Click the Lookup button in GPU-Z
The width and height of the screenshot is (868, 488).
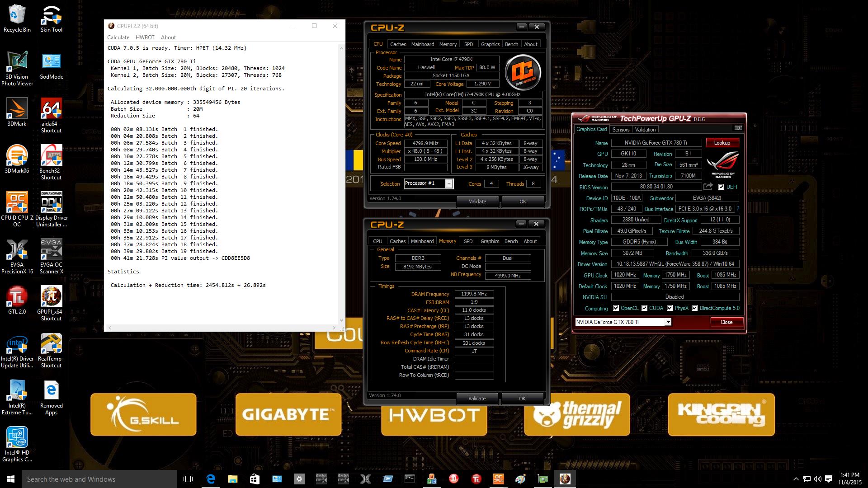point(722,143)
